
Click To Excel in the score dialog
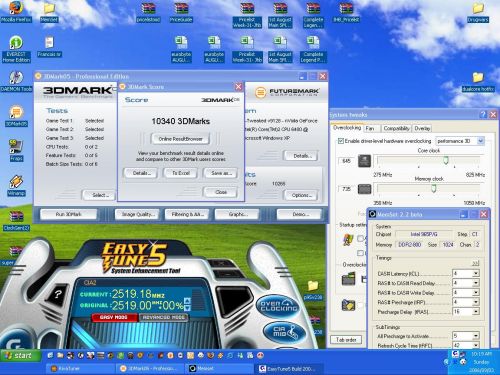pos(181,173)
